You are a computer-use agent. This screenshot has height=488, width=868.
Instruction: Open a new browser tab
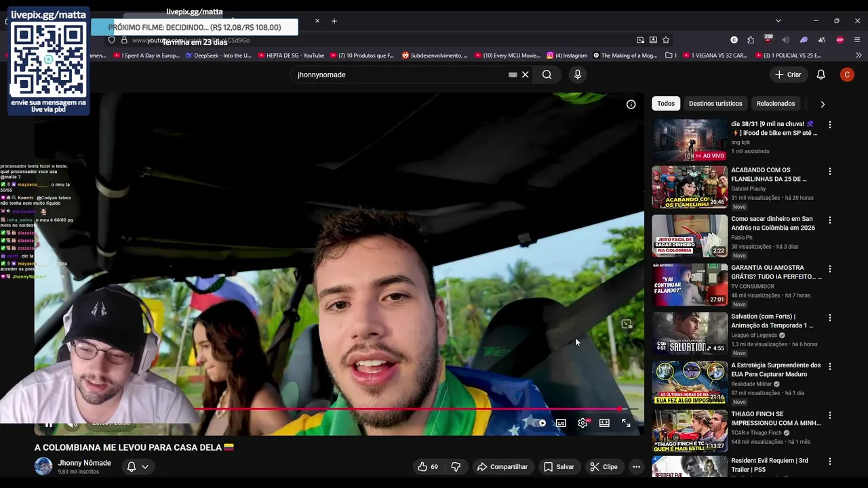[334, 21]
